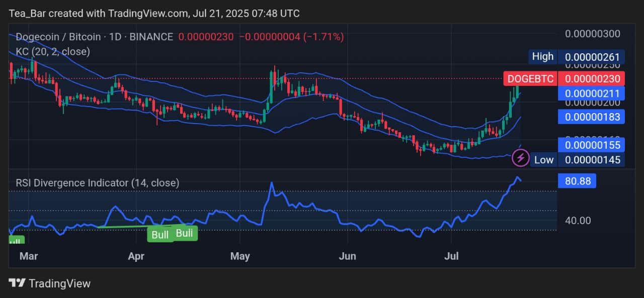Screen dimensions: 644x298
Task: Click the 'Mar' date axis label
Action: click(29, 257)
